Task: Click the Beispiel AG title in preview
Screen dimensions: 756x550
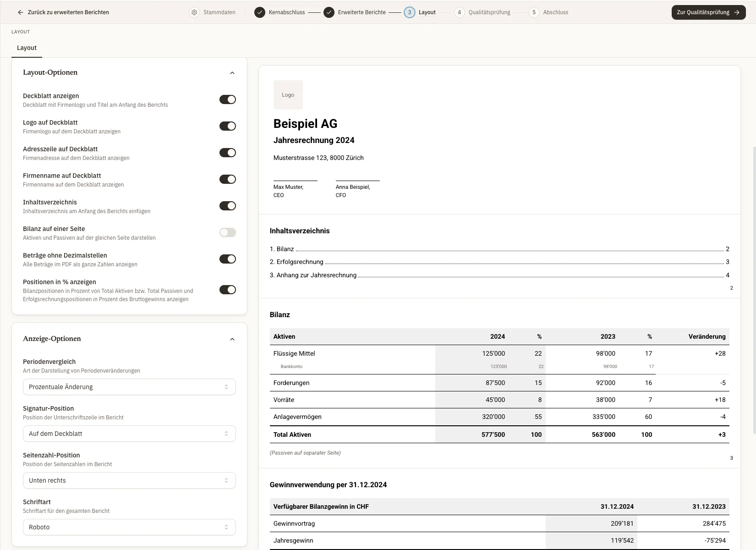Action: [305, 124]
